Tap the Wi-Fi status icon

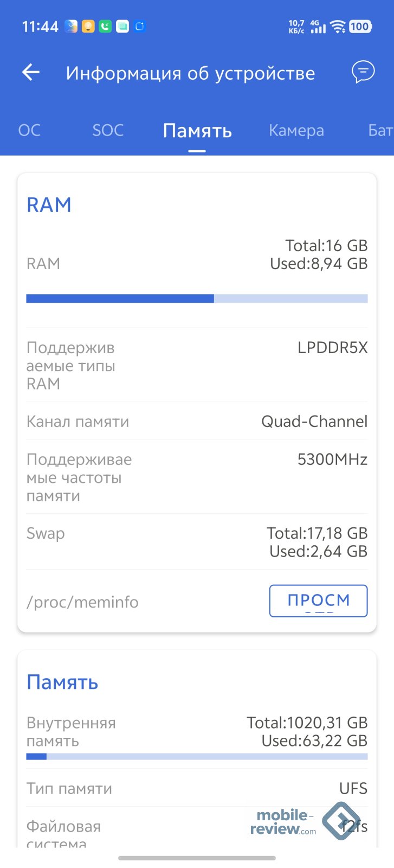pyautogui.click(x=338, y=27)
